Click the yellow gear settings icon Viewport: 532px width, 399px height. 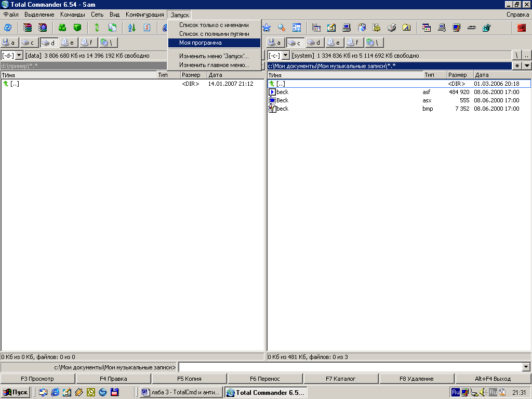pos(377,28)
